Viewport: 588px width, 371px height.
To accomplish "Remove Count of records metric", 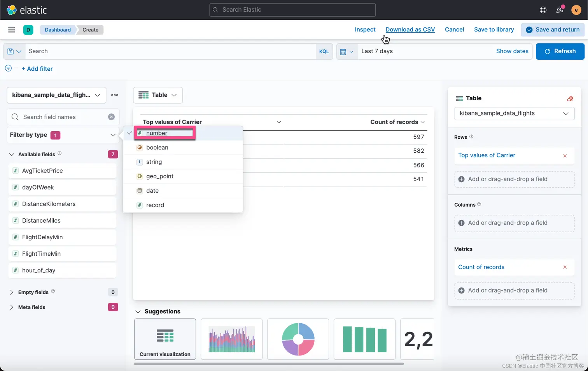I will click(565, 267).
